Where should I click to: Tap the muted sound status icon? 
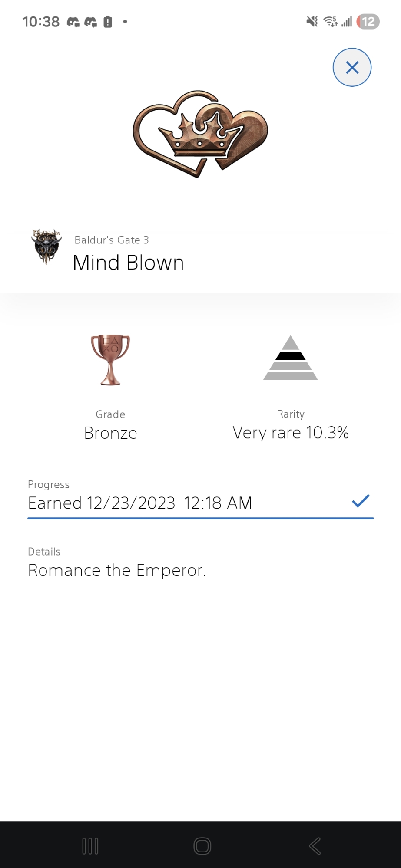312,21
